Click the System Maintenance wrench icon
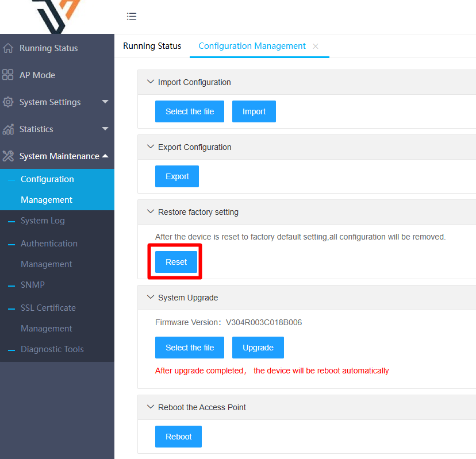Image resolution: width=476 pixels, height=459 pixels. [8, 156]
